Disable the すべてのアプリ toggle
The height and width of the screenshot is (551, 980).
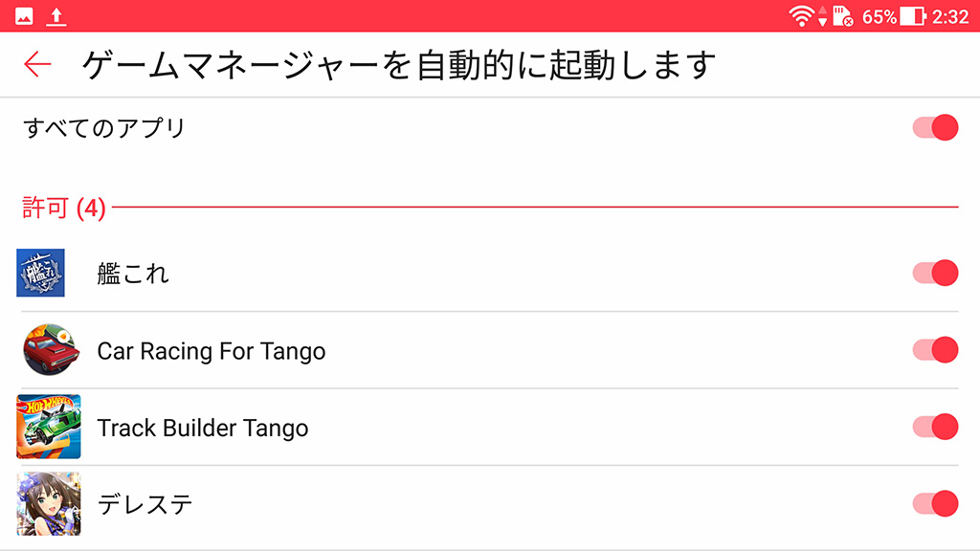[x=935, y=127]
